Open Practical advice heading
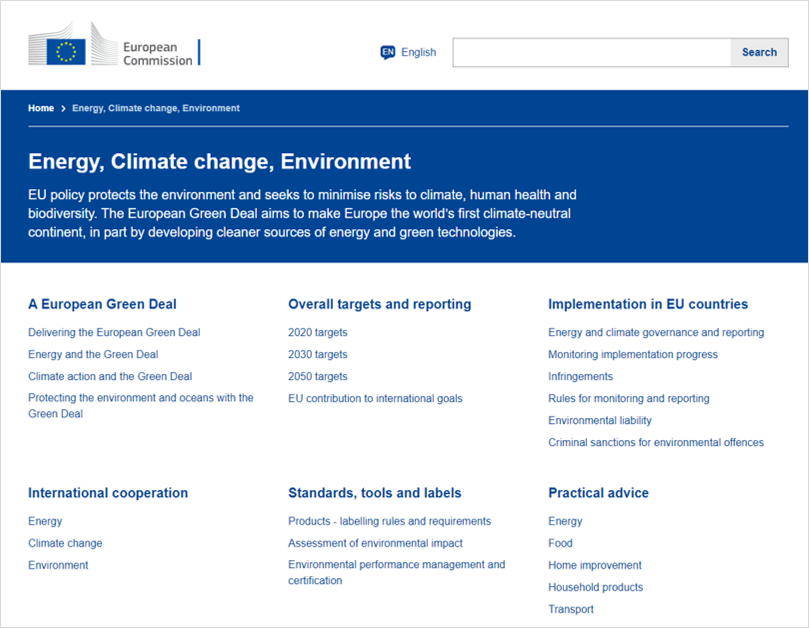This screenshot has height=628, width=809. [x=598, y=493]
